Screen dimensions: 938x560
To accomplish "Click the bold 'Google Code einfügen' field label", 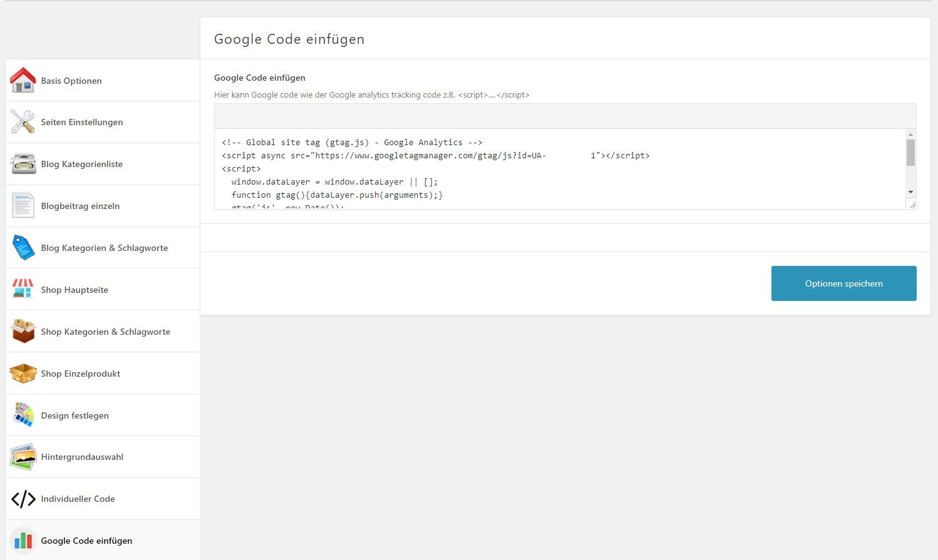I will (x=260, y=78).
